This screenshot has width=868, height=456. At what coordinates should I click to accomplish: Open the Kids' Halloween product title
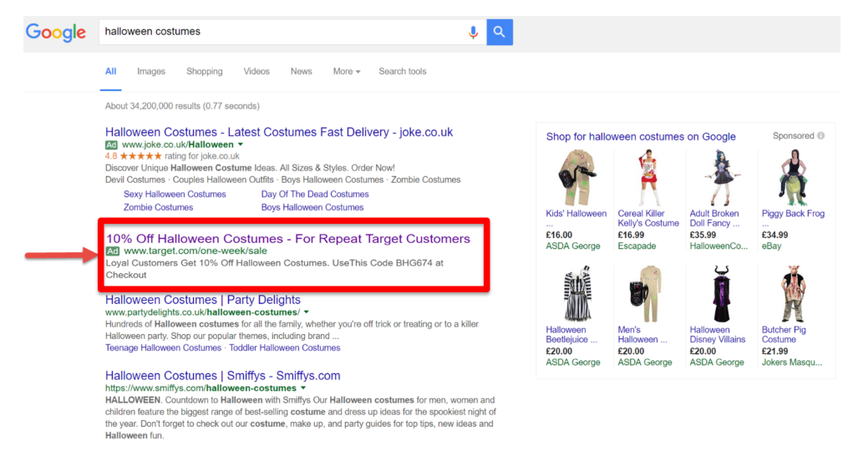[576, 214]
